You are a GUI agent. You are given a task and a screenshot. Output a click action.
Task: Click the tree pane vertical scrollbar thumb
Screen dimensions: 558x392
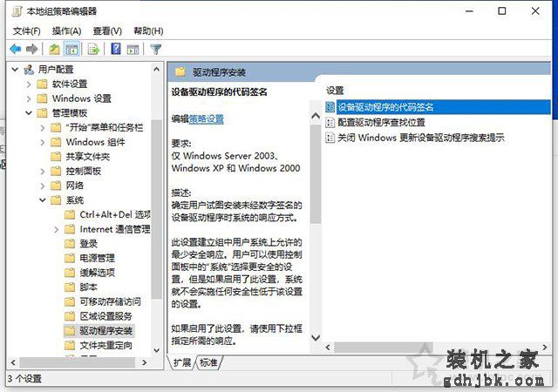point(157,209)
